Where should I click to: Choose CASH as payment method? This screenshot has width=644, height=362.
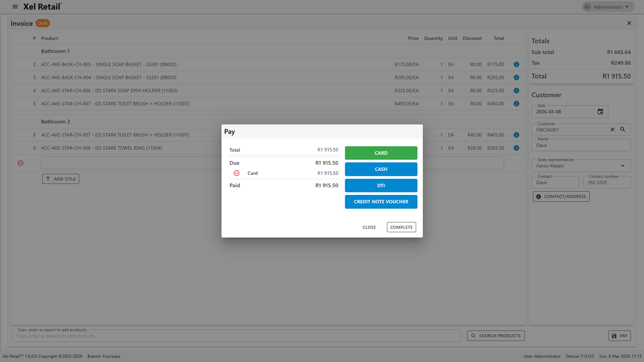pos(381,169)
